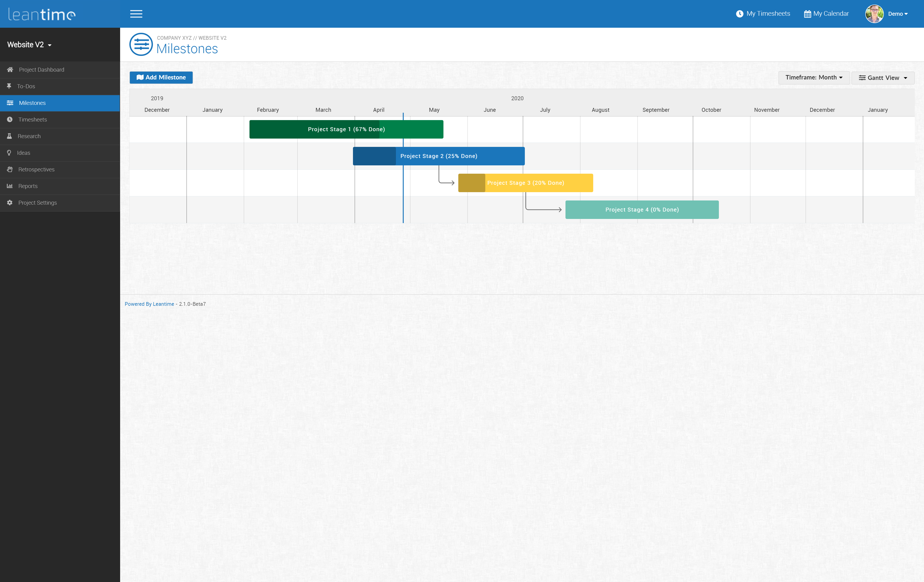Click the home icon beside Project Dashboard
This screenshot has width=924, height=582.
pos(10,70)
